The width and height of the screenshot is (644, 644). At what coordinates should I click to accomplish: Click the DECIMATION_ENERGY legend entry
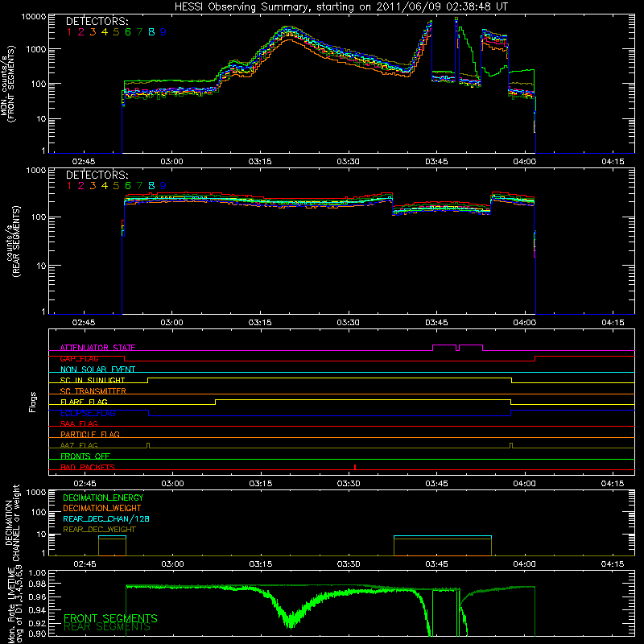(103, 497)
